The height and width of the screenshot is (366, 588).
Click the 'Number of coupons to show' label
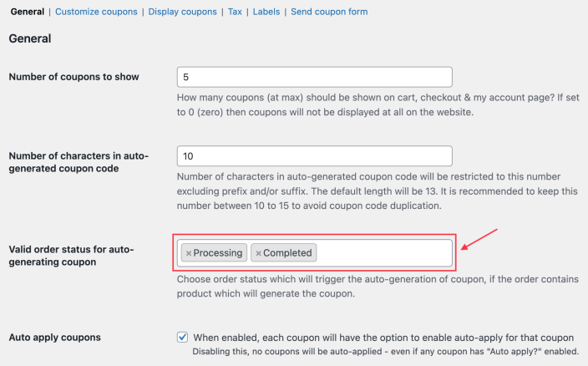pyautogui.click(x=73, y=77)
